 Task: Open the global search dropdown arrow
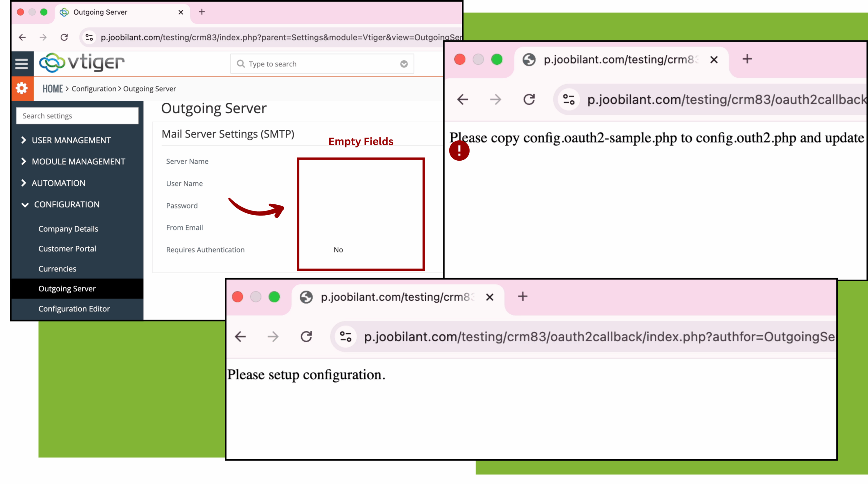(x=403, y=64)
